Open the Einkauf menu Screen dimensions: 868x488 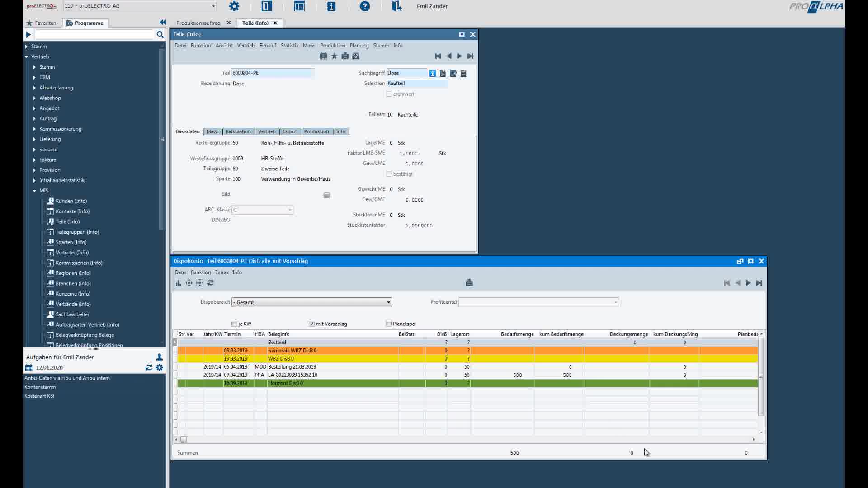(x=268, y=46)
